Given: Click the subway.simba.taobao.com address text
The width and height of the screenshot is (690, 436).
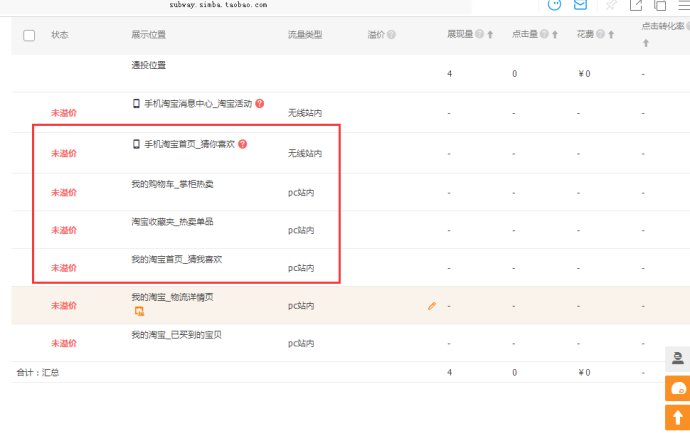Looking at the screenshot, I should [x=218, y=4].
